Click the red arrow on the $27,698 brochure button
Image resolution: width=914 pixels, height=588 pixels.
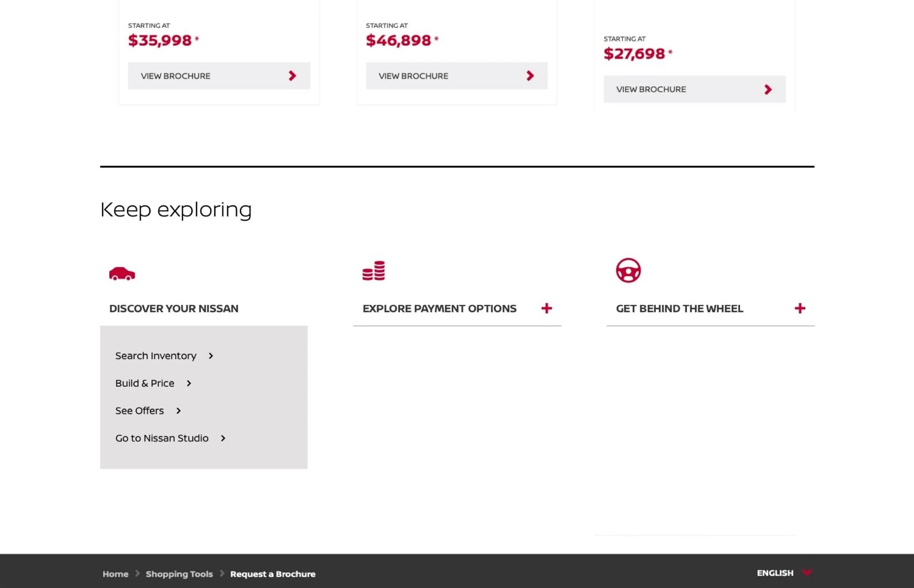point(768,89)
